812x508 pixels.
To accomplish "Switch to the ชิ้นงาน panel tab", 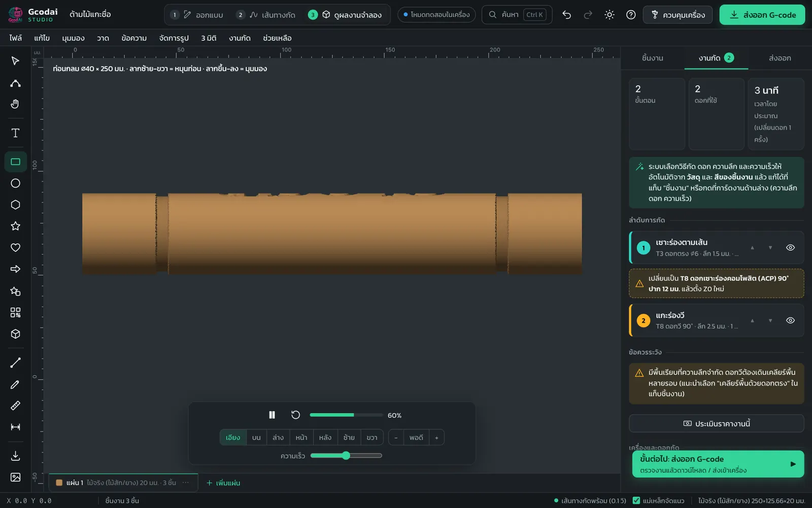I will click(x=652, y=58).
